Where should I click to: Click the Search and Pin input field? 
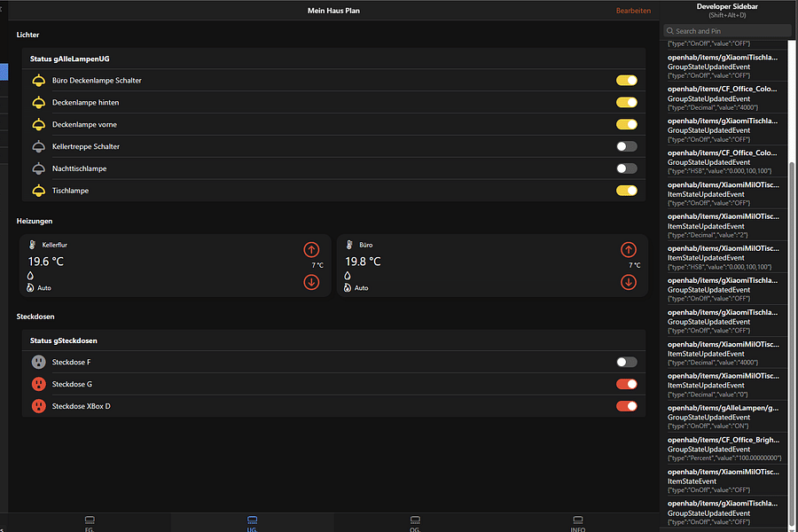pos(727,29)
